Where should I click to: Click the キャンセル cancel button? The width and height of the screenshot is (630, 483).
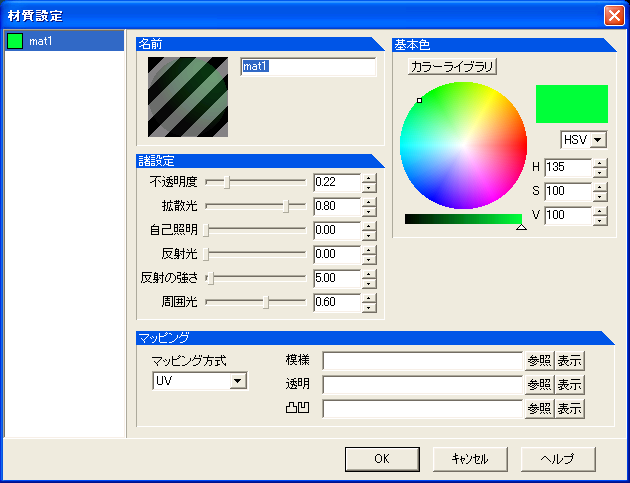click(x=470, y=459)
